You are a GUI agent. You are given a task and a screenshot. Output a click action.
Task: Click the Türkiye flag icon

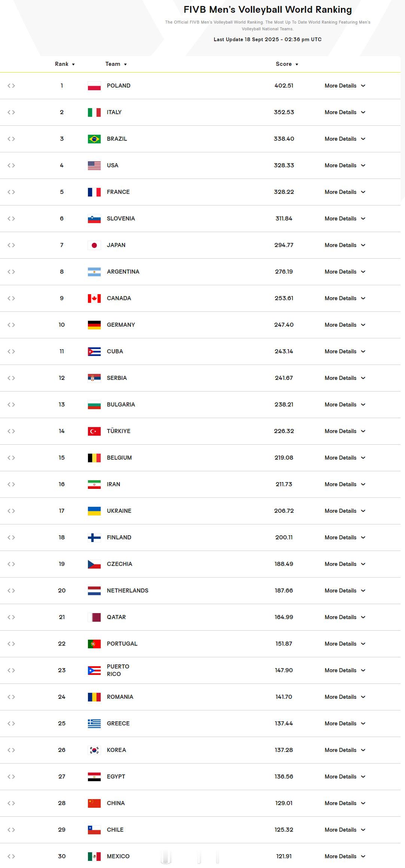click(94, 431)
